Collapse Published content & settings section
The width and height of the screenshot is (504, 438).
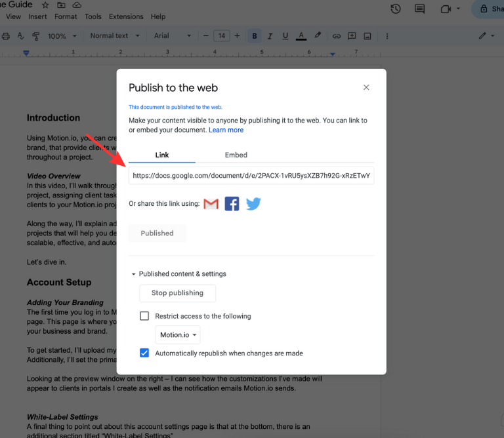(134, 274)
